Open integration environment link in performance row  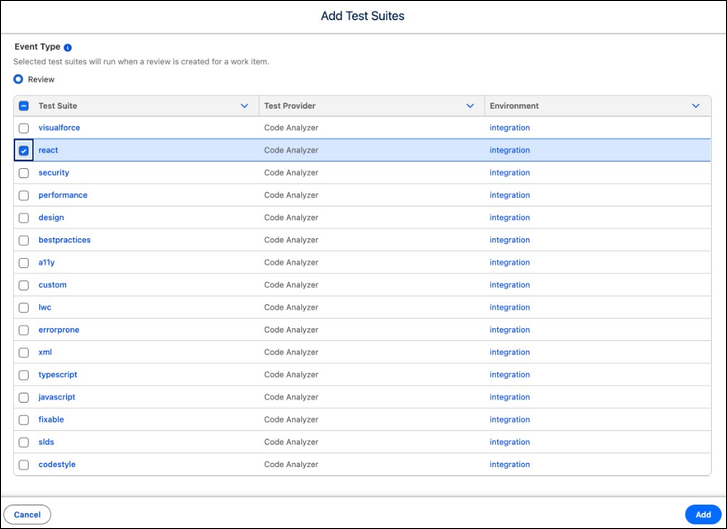pos(510,195)
